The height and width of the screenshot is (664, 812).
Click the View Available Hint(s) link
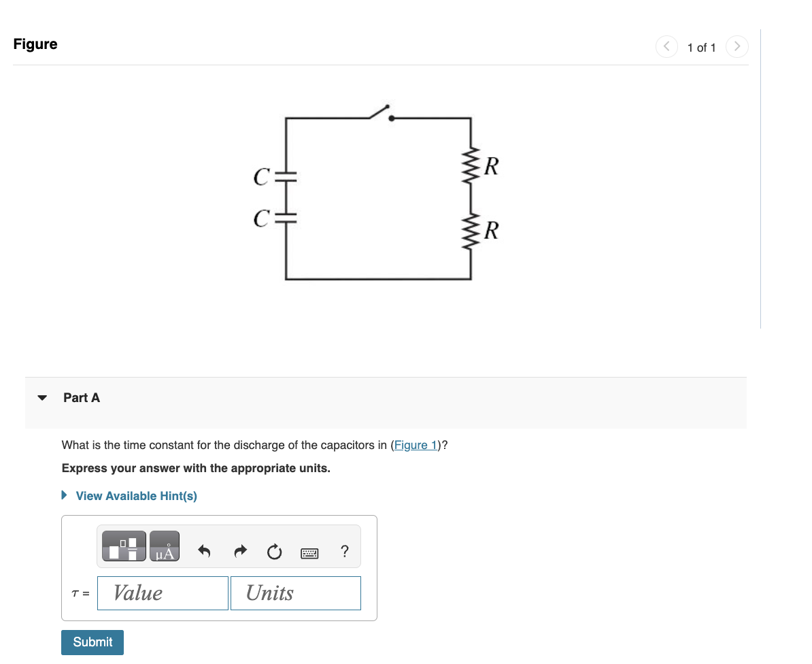tap(135, 496)
